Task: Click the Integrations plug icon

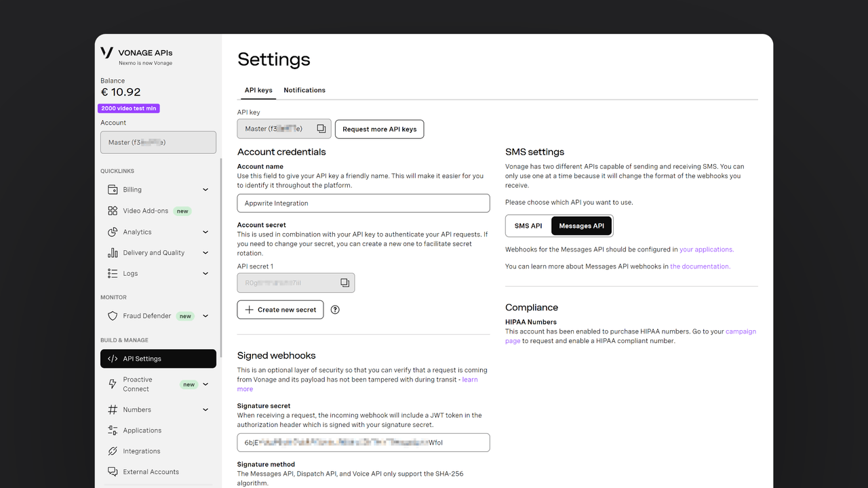Action: click(113, 451)
